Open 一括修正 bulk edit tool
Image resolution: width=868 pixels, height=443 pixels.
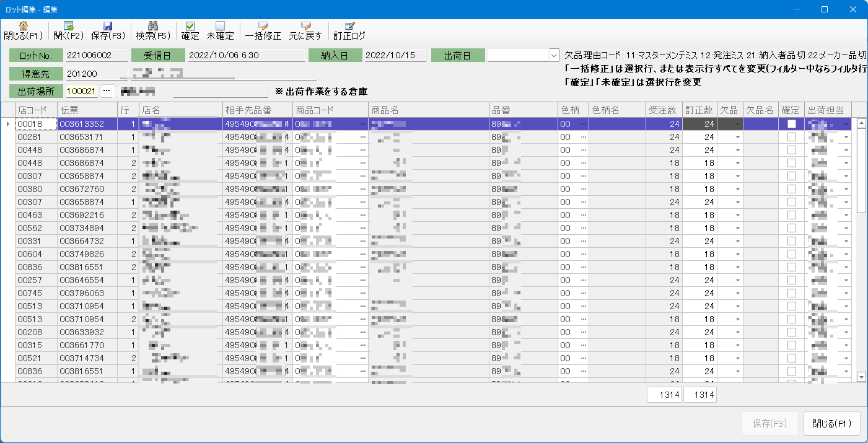tap(263, 27)
